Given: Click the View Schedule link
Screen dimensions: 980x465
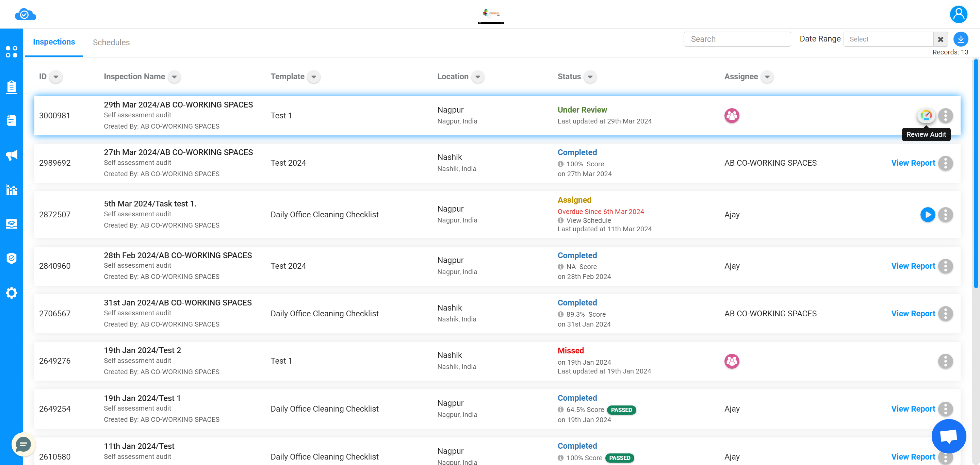Looking at the screenshot, I should [x=589, y=220].
